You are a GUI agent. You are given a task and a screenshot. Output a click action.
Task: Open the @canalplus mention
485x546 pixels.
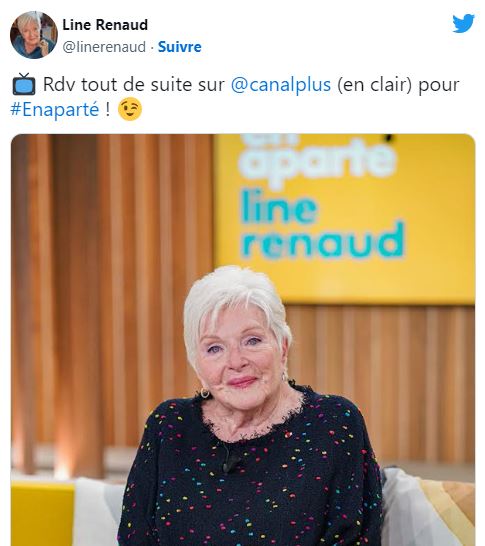tap(281, 85)
